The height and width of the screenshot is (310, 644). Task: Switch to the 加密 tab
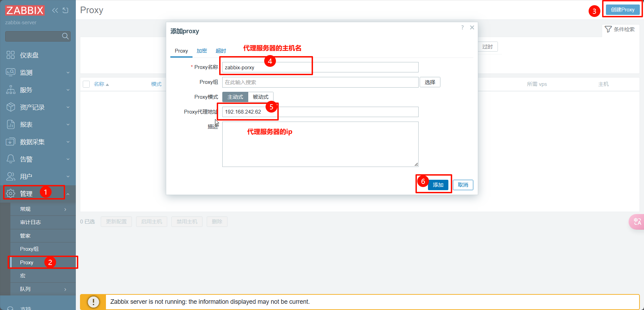click(x=202, y=51)
